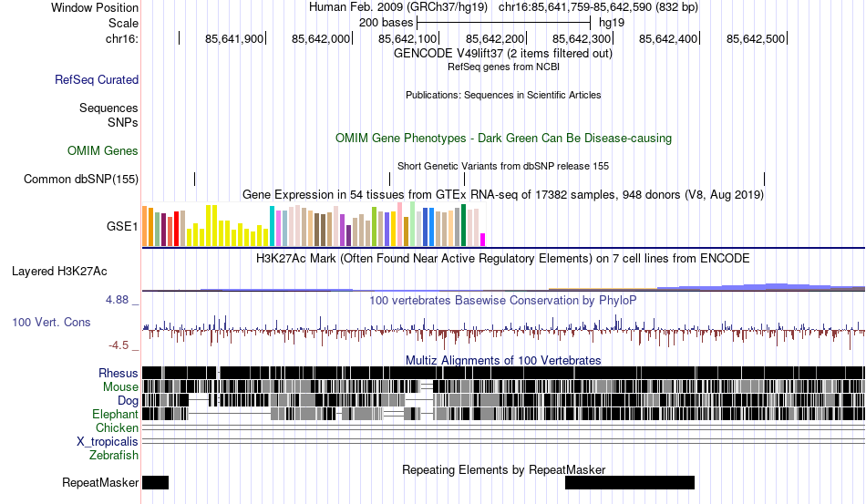Screen dimensions: 866x504
Task: Click the SNPs track label
Action: (123, 122)
